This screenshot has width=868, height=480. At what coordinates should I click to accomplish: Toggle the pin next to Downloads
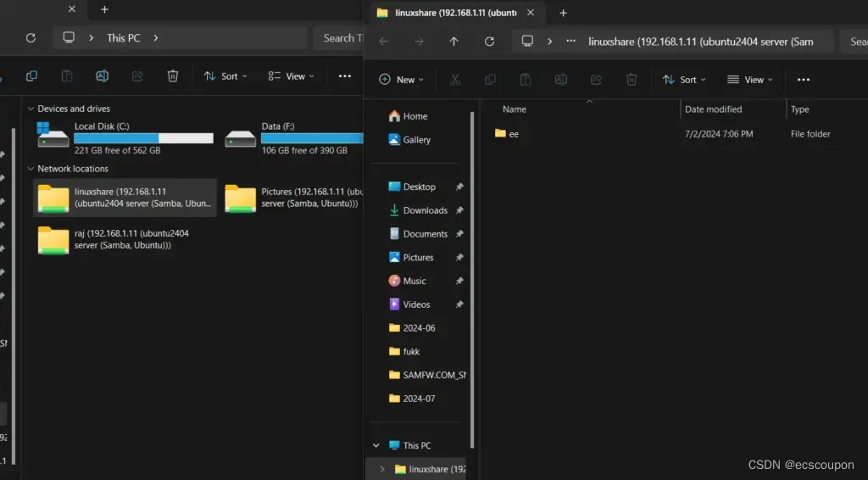(459, 210)
